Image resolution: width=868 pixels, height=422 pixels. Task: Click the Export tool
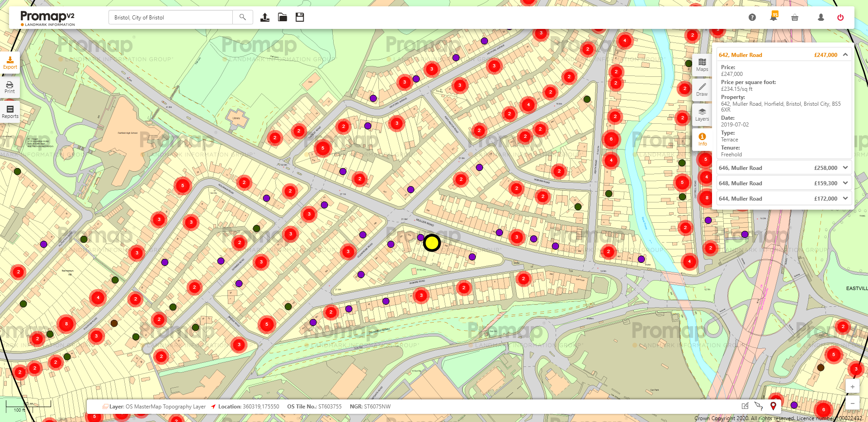10,62
